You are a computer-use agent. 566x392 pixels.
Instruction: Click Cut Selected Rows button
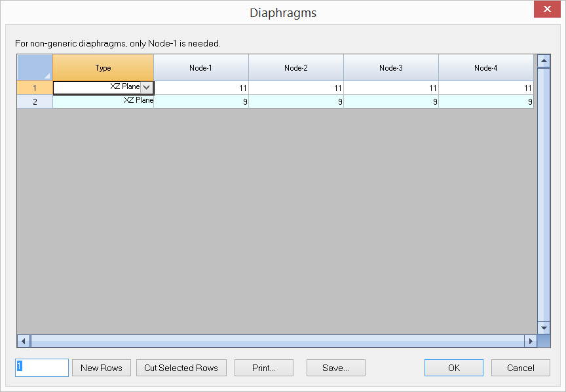pyautogui.click(x=181, y=368)
